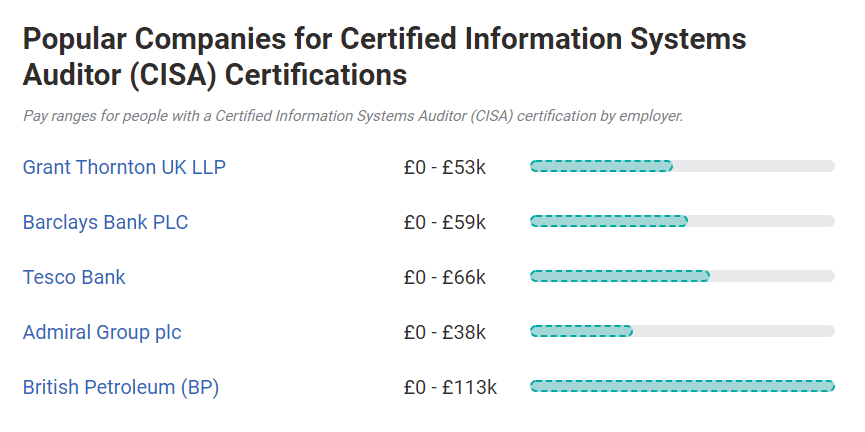Click the £0 - £59k pay range text

click(445, 222)
